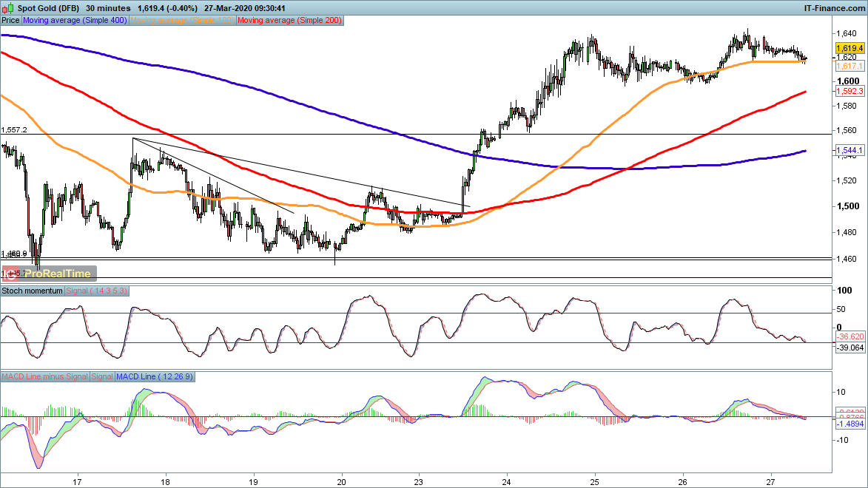Image resolution: width=868 pixels, height=488 pixels.
Task: Click date 17 on the time axis
Action: point(78,482)
